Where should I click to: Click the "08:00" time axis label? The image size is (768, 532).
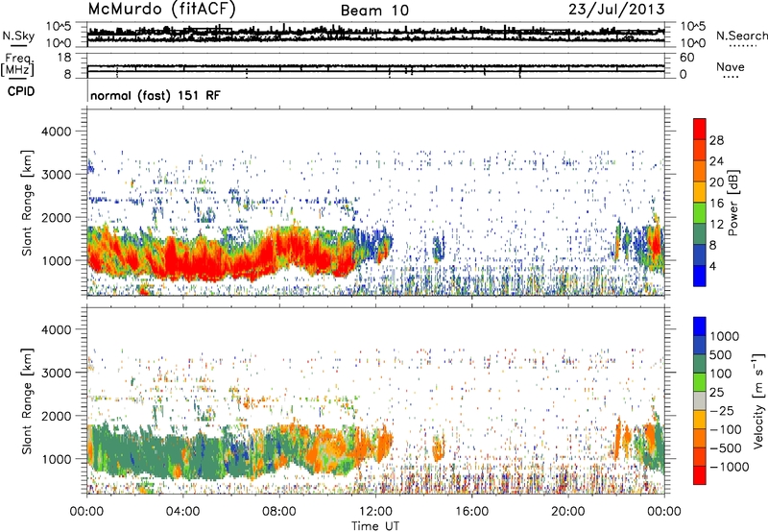[x=278, y=512]
